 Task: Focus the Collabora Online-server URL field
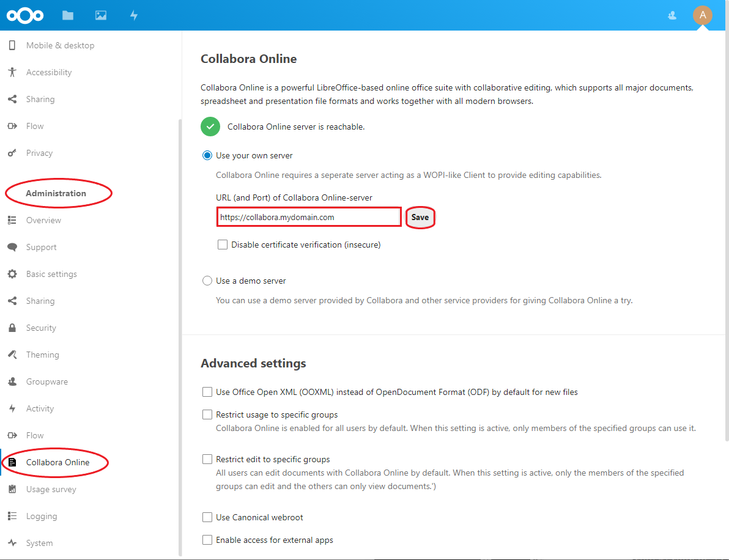309,217
